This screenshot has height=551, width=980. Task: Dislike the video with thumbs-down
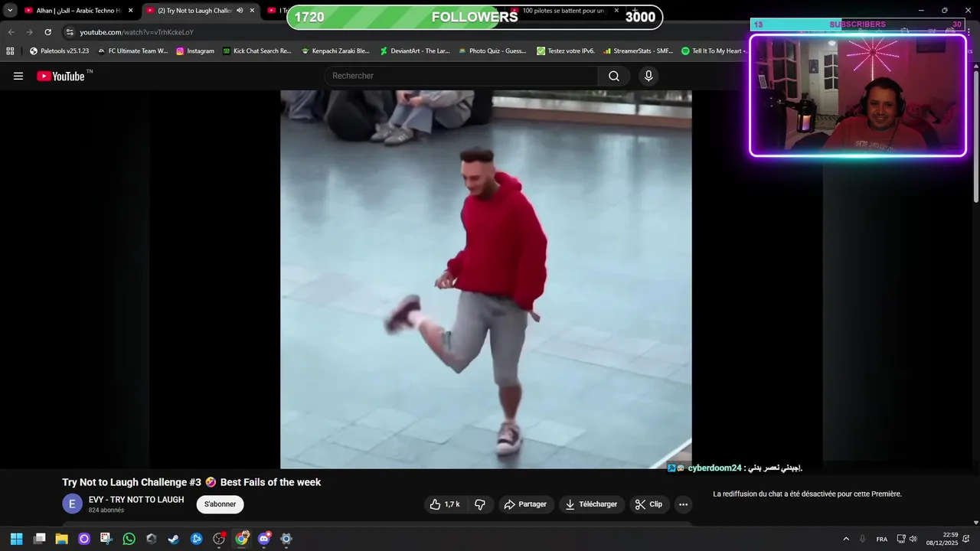click(480, 504)
